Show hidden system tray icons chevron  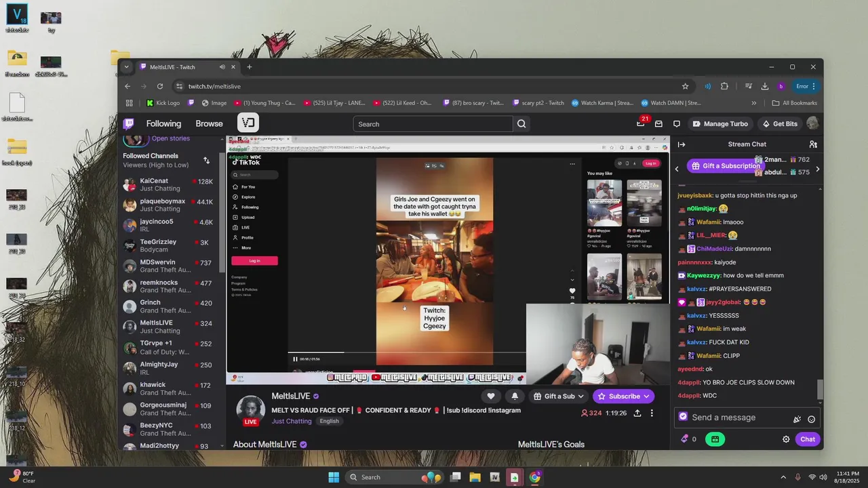pyautogui.click(x=783, y=477)
